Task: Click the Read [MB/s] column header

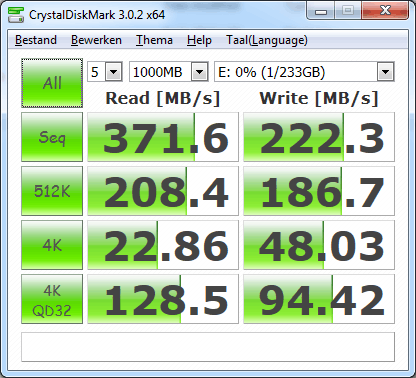Action: coord(163,99)
